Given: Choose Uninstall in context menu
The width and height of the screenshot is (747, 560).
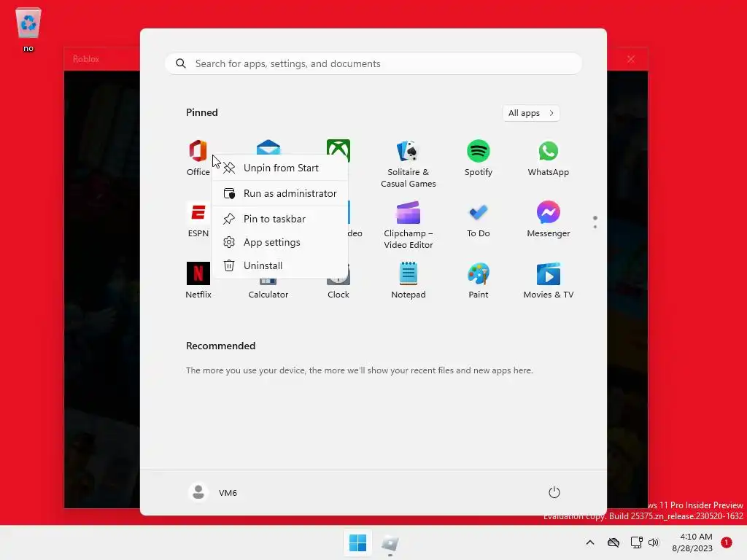Looking at the screenshot, I should tap(280, 265).
